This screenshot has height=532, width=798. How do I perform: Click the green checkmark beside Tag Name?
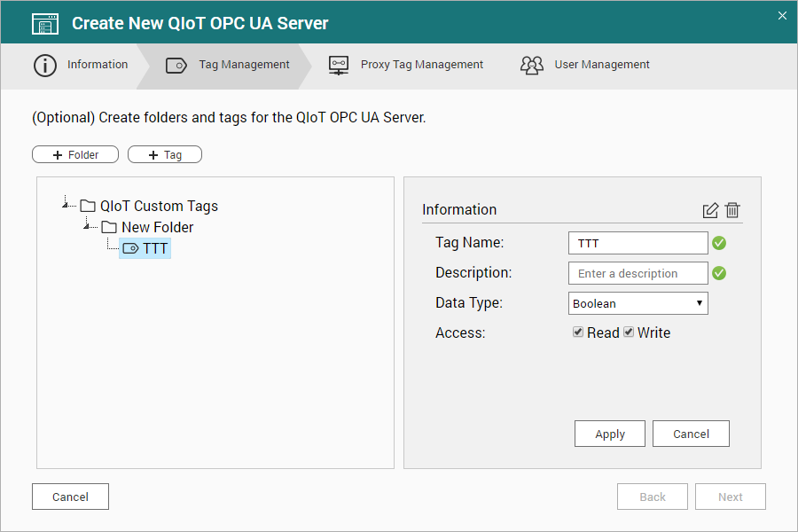point(719,243)
